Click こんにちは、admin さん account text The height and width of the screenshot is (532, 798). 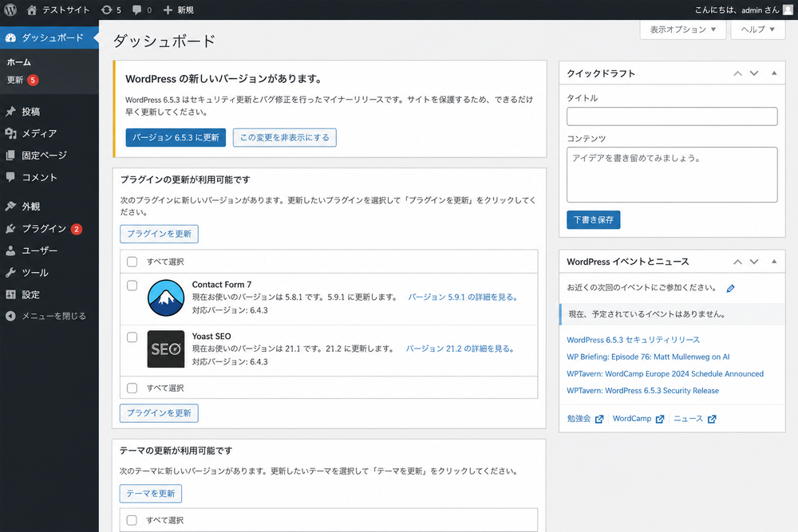737,10
